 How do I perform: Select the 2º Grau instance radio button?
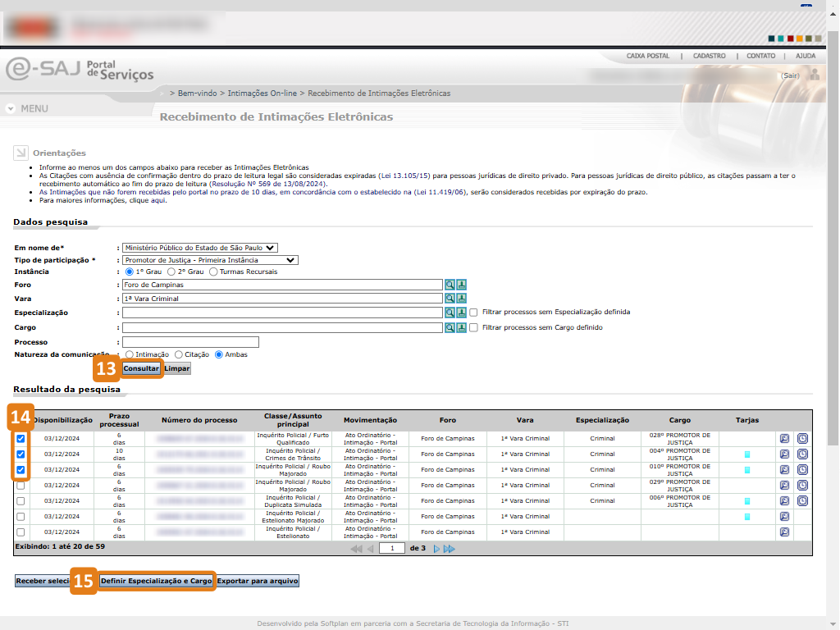(171, 272)
